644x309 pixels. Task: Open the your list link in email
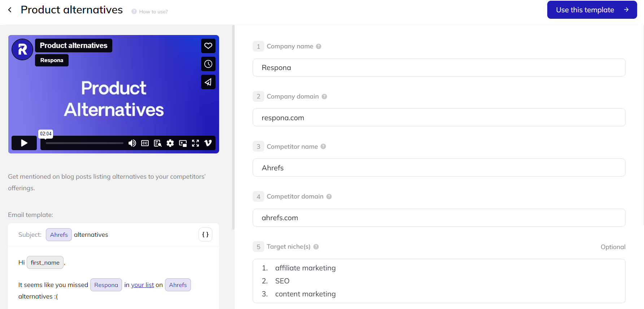143,285
